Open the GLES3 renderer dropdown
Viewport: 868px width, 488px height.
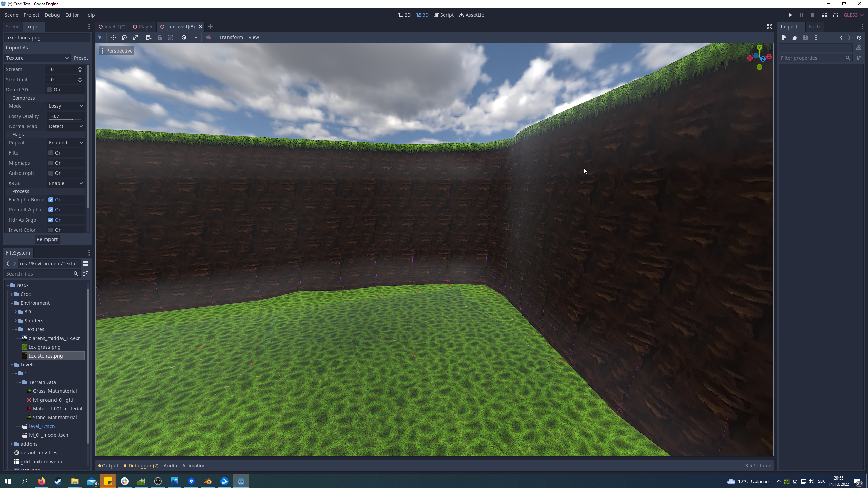(853, 15)
